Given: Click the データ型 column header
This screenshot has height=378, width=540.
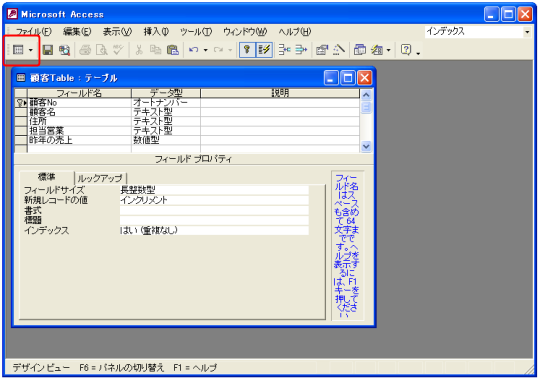Looking at the screenshot, I should [166, 93].
